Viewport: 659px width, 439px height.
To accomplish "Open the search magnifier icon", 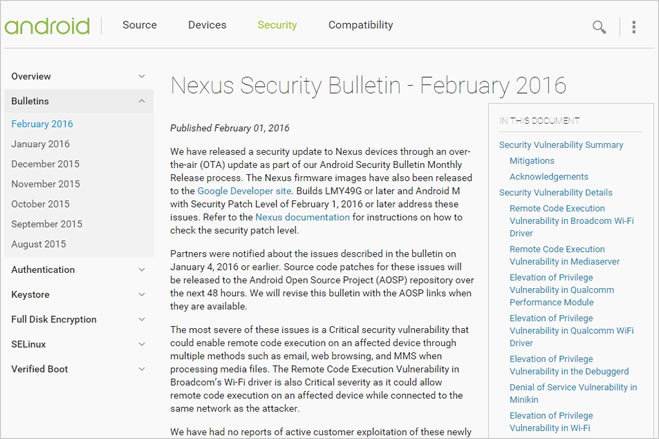I will click(599, 27).
